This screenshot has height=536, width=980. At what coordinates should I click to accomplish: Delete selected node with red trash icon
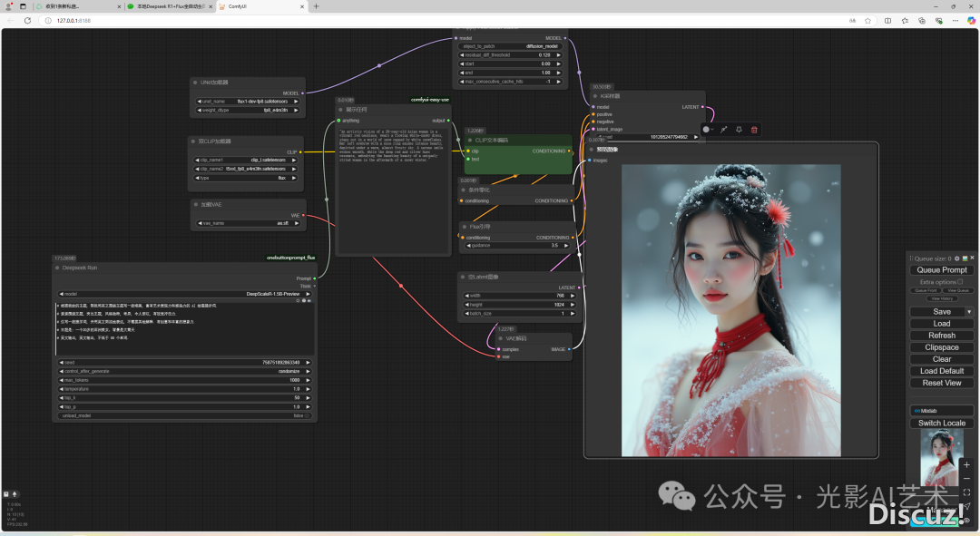[754, 130]
